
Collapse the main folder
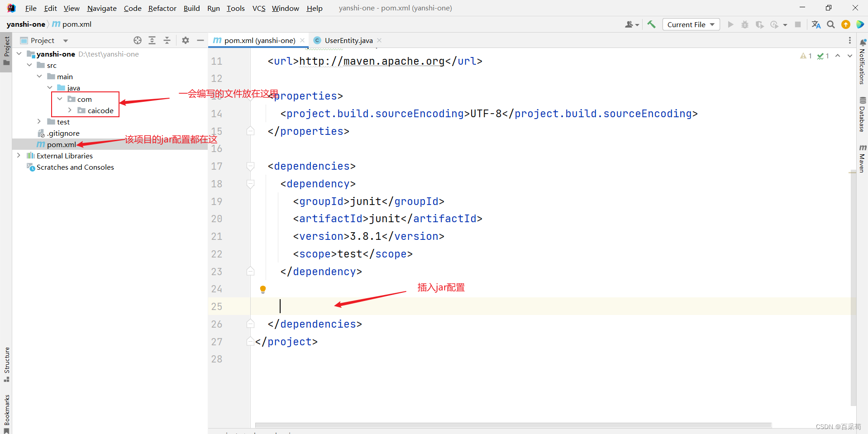[39, 76]
